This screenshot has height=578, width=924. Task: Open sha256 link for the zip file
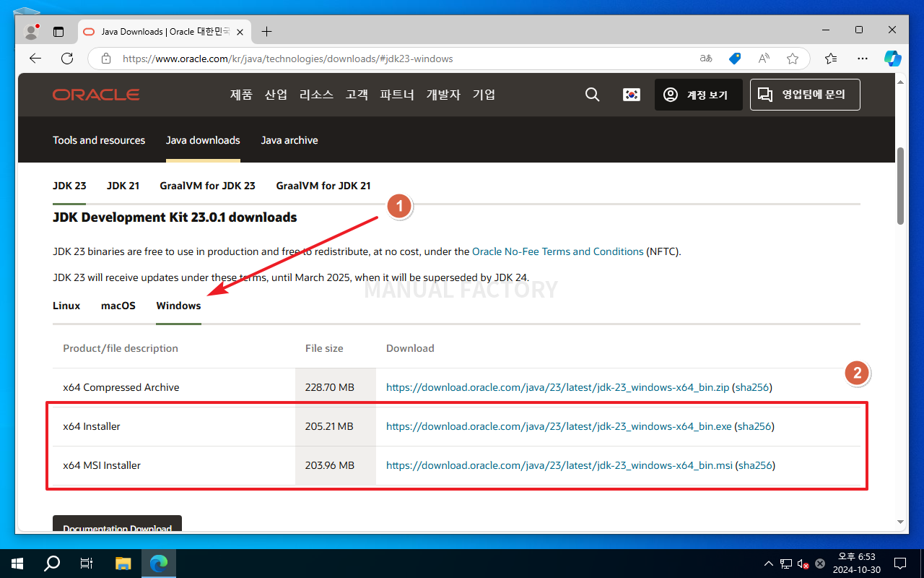(752, 387)
